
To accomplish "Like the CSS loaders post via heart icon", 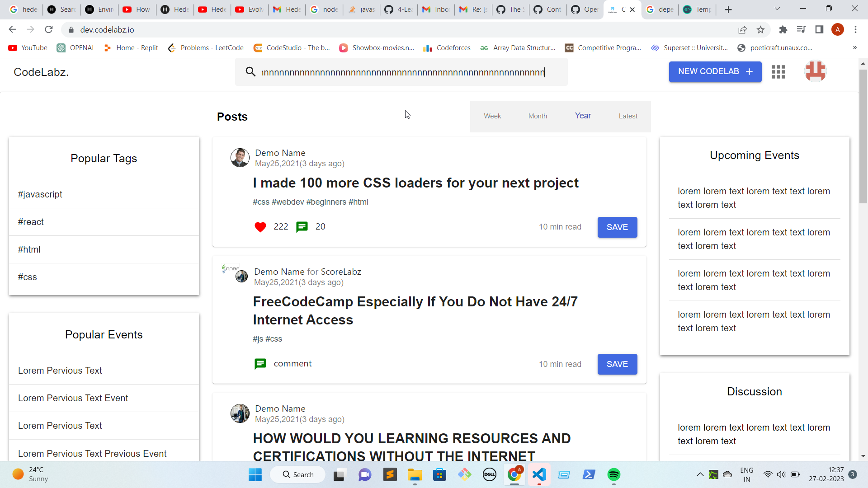I will pos(260,227).
